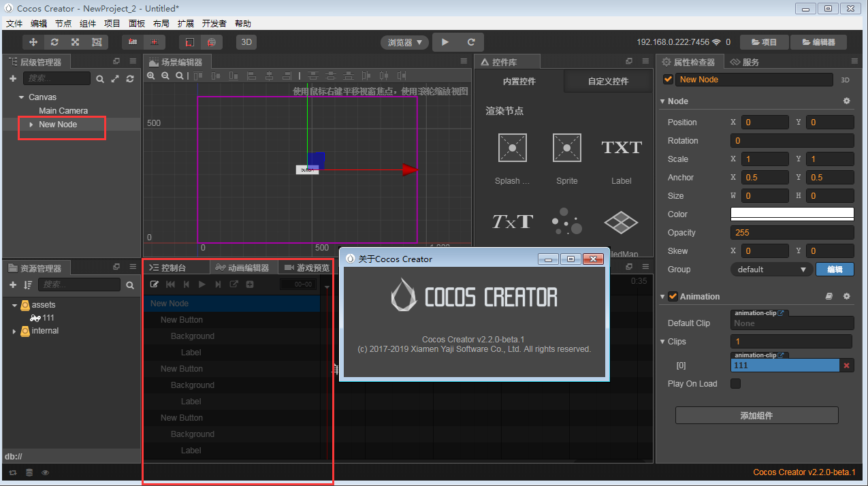Open the 开发者 menu
868x486 pixels.
[214, 23]
